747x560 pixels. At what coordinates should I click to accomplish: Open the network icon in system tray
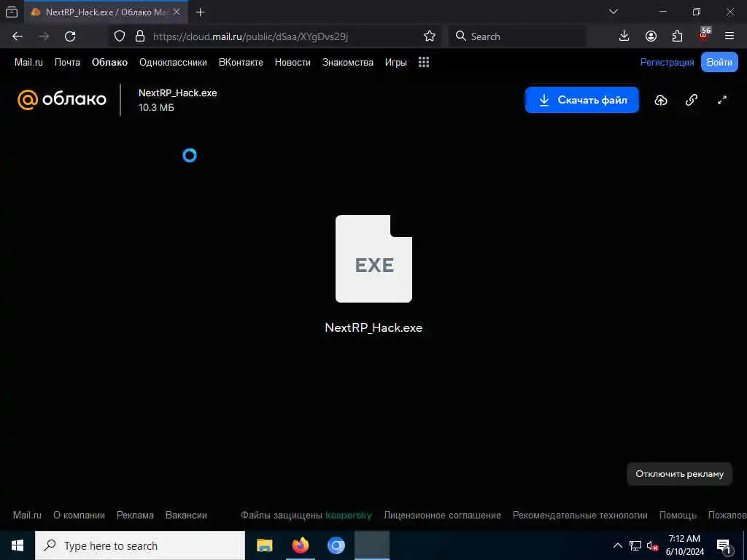[x=635, y=545]
